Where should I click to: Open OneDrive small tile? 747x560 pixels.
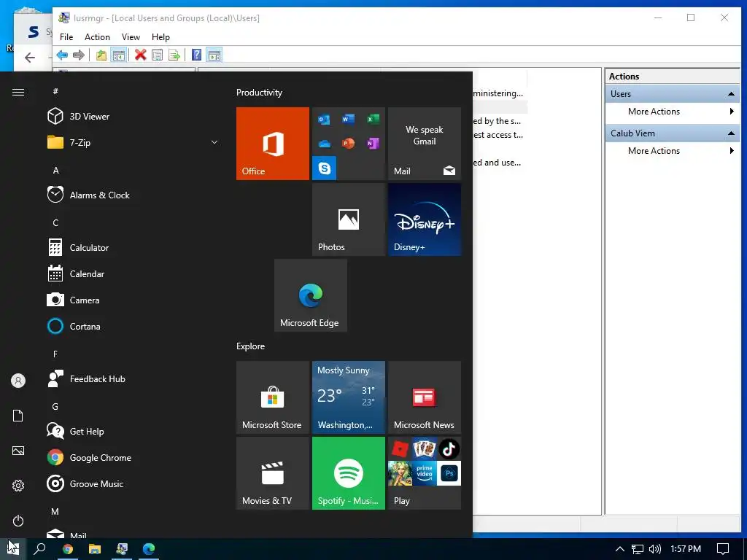(324, 144)
